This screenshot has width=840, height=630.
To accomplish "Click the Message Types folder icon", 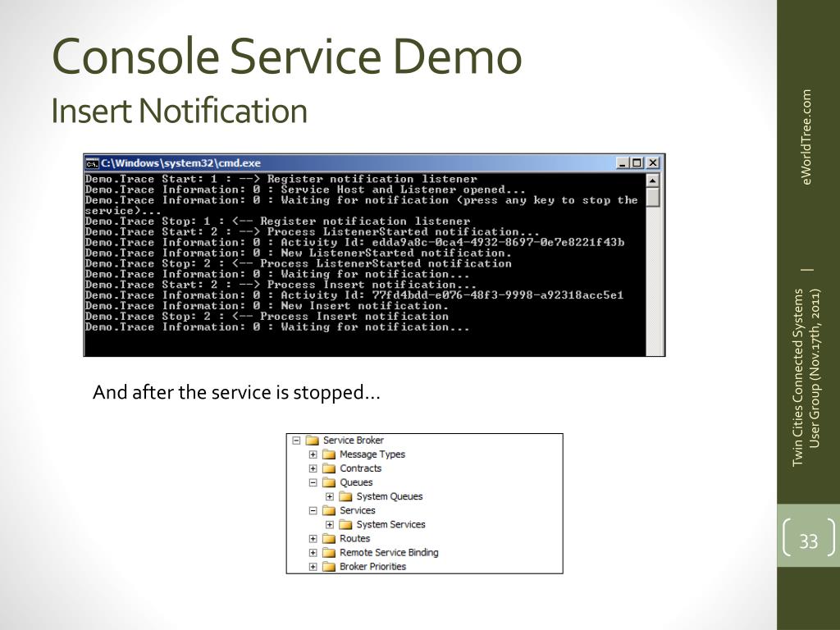I will point(329,454).
